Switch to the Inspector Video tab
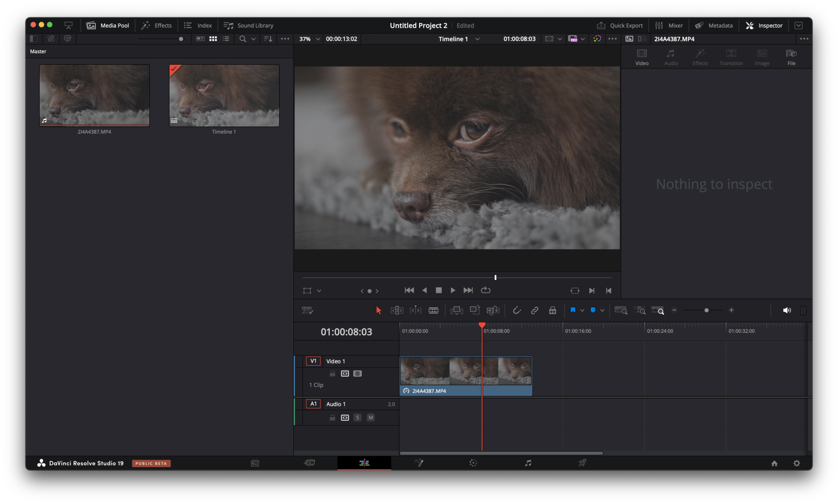 642,57
